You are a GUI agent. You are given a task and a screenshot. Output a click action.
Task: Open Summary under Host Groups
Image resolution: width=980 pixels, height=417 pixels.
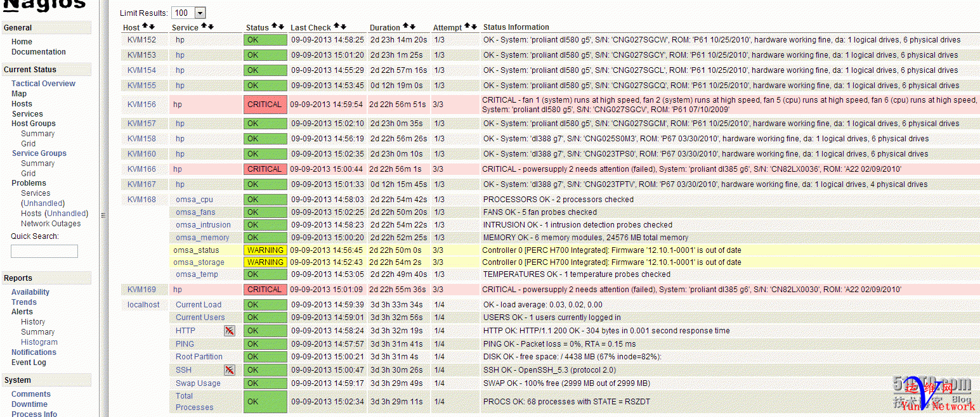[38, 134]
